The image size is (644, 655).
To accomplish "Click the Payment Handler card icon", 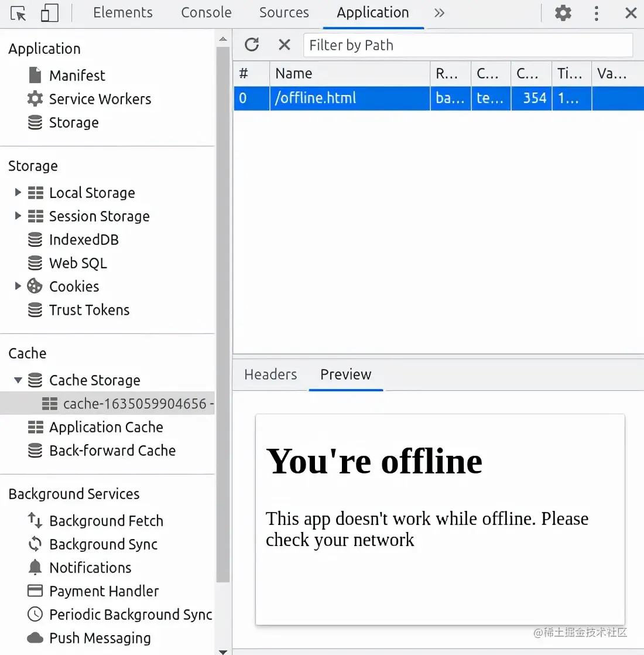I will pyautogui.click(x=35, y=591).
